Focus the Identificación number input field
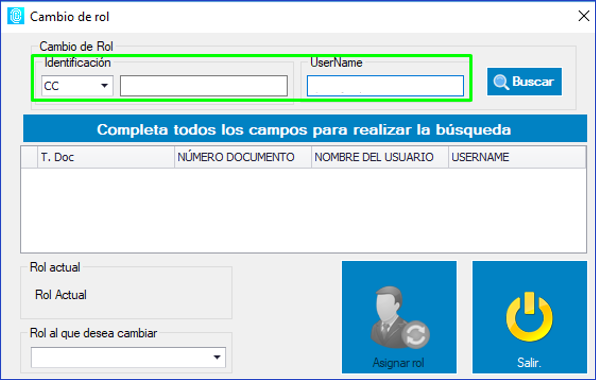Image resolution: width=596 pixels, height=380 pixels. click(x=204, y=86)
